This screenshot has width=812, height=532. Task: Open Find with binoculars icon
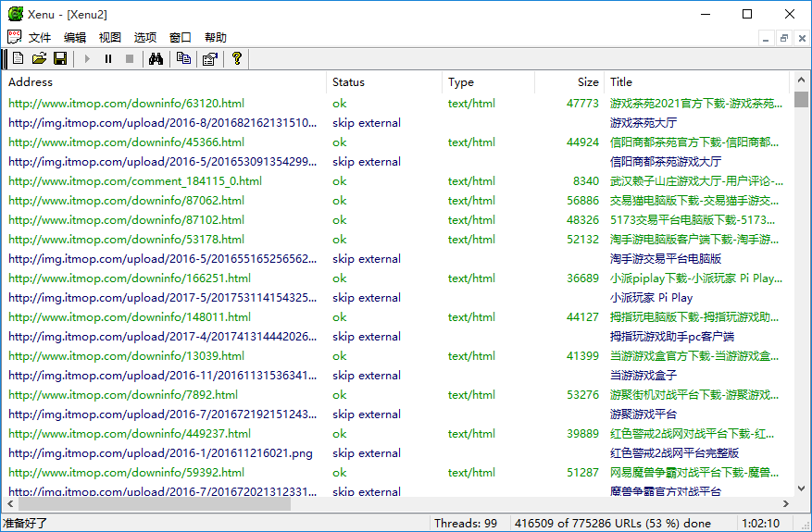pos(156,58)
